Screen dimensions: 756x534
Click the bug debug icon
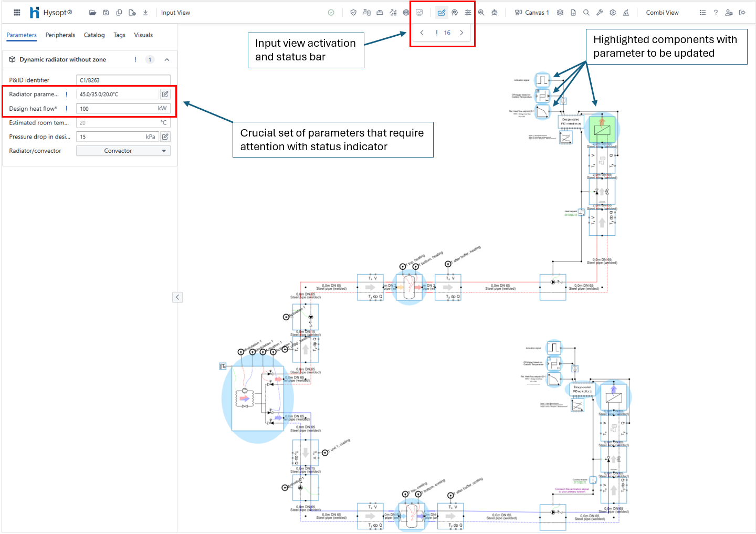click(494, 13)
